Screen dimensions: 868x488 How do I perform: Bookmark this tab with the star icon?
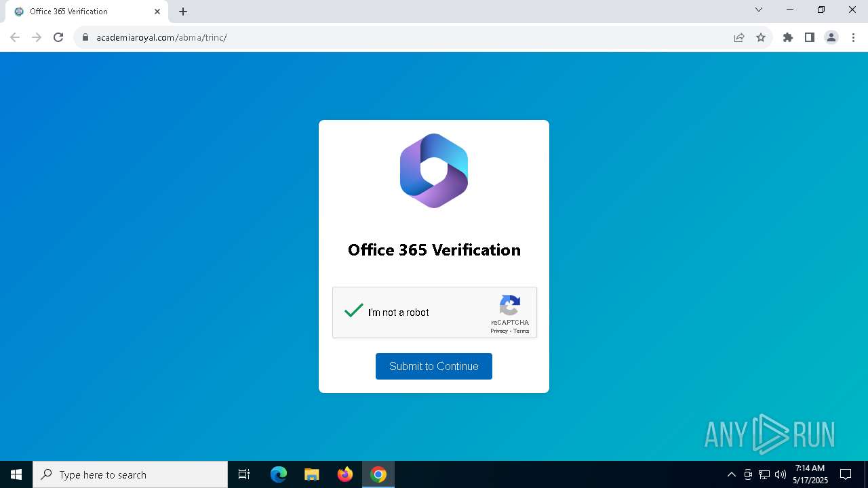761,37
